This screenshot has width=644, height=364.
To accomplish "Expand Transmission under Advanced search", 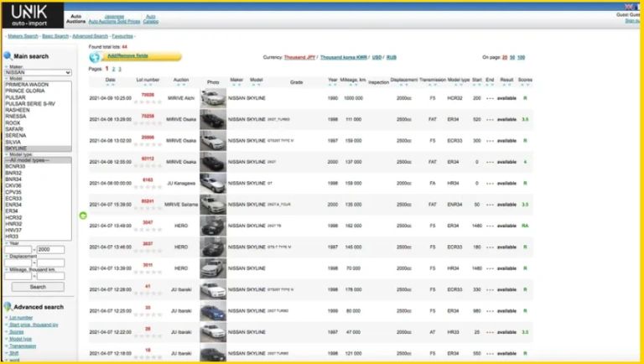I will [24, 345].
